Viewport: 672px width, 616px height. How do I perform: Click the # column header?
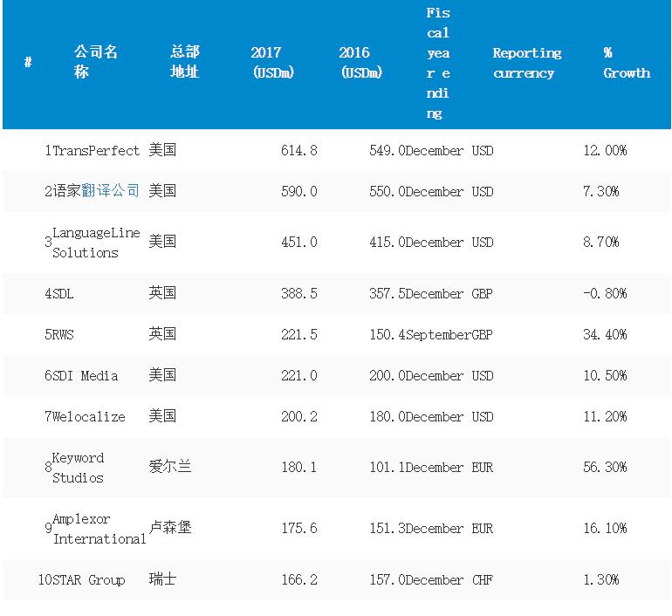coord(28,62)
